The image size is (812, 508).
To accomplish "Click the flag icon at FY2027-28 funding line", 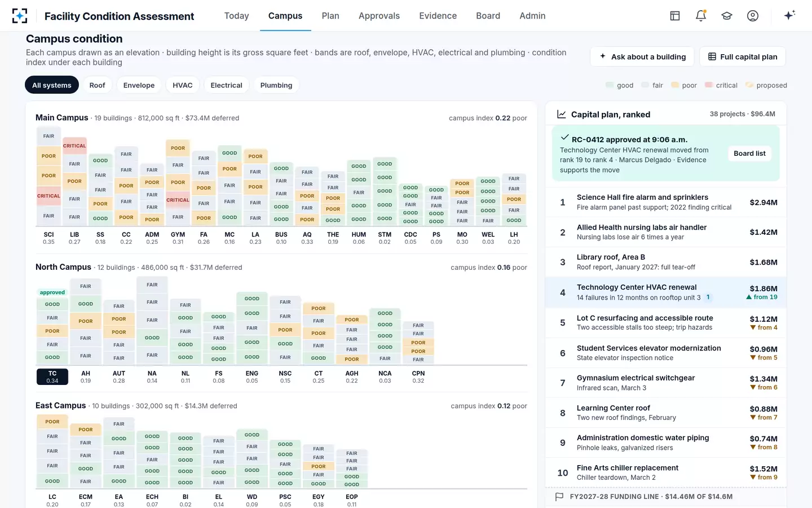I will coord(559,497).
